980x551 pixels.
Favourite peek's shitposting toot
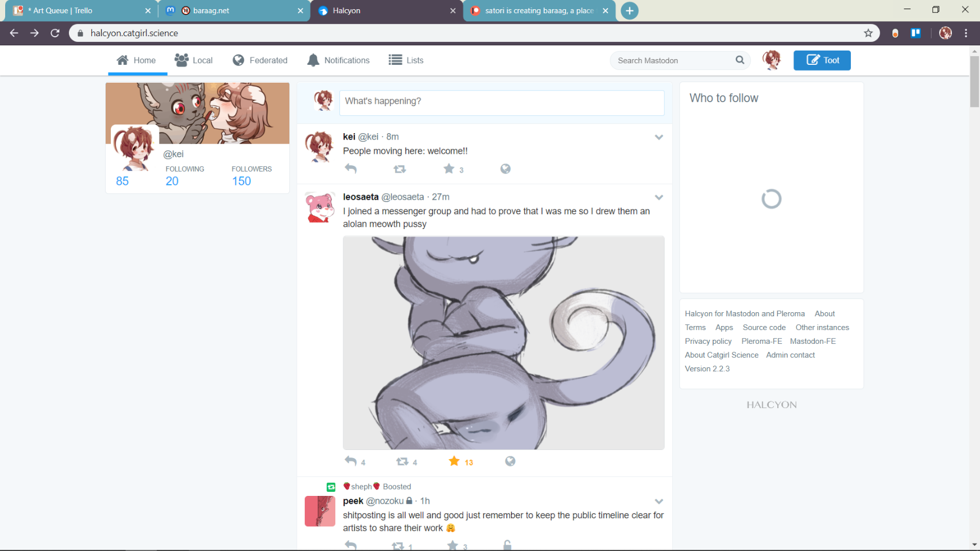(x=453, y=545)
